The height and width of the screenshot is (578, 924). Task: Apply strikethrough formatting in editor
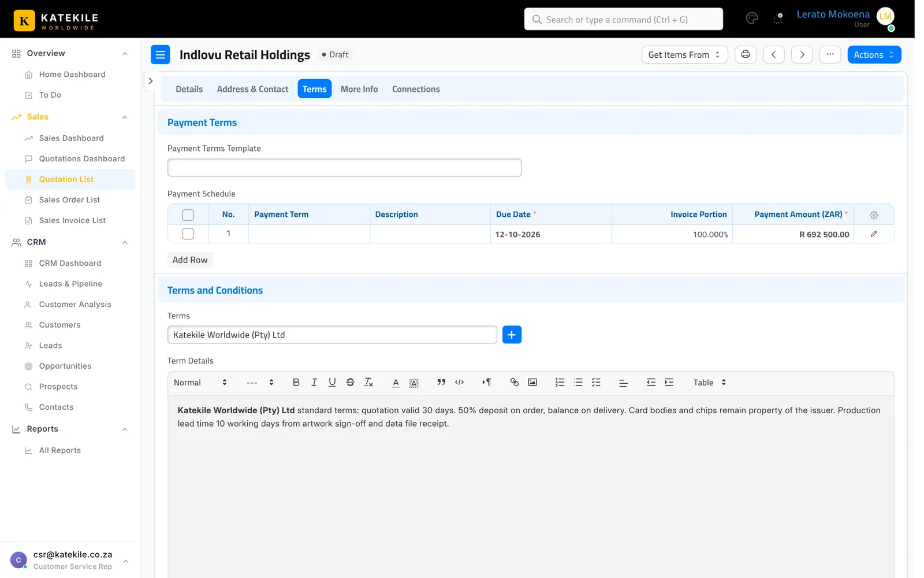click(350, 383)
